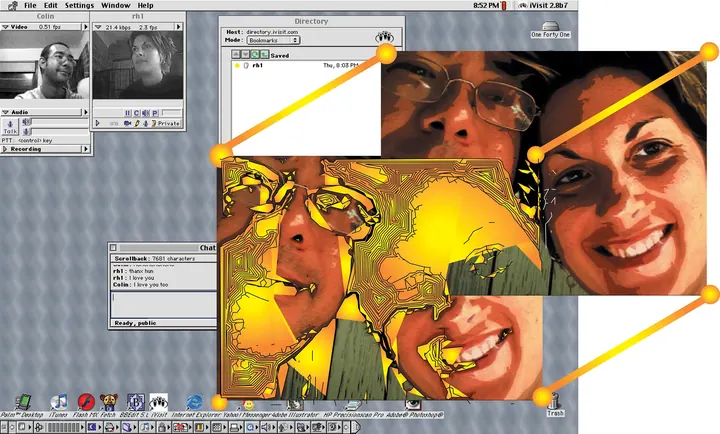Click 'PTT : <control> key' text
Screen dimensions: 720x434
(x=27, y=141)
